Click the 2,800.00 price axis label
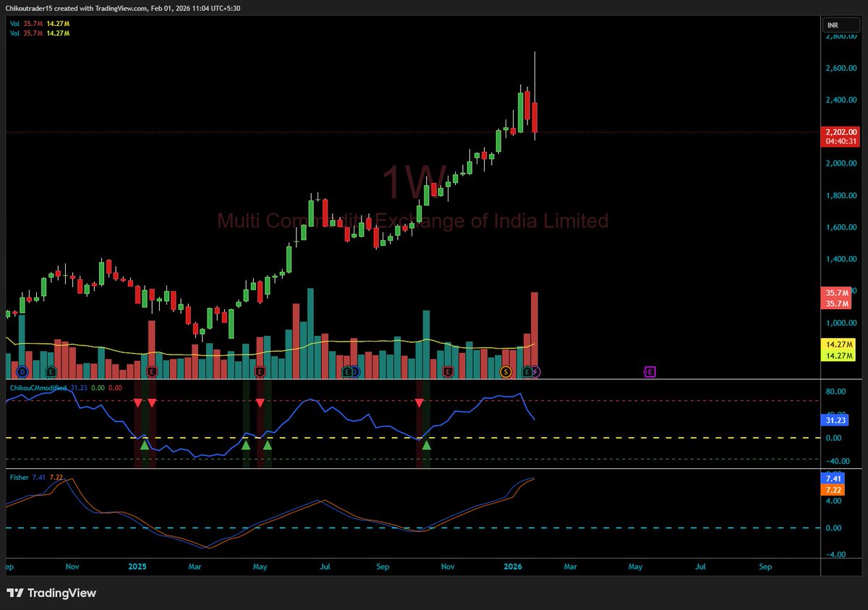The width and height of the screenshot is (868, 610). click(841, 36)
